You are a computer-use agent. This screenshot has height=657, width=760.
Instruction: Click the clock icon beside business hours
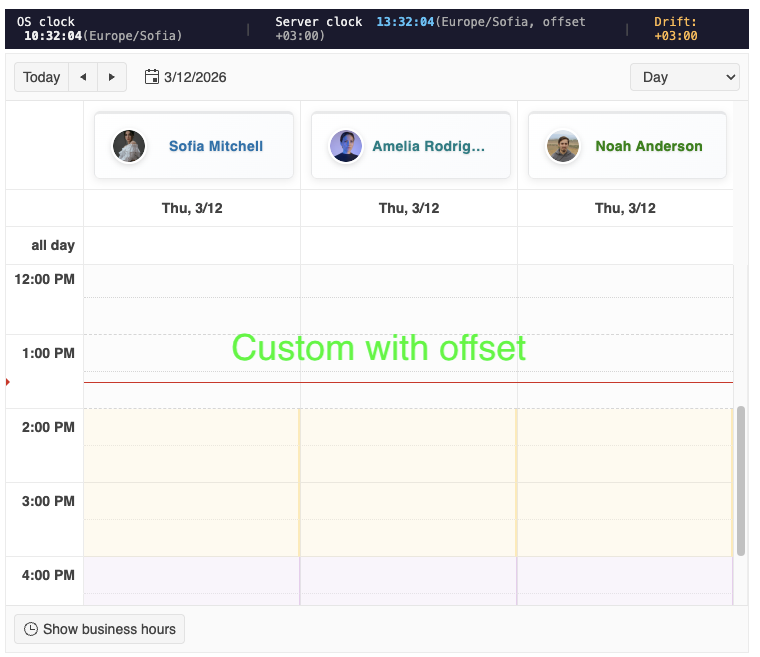(31, 629)
